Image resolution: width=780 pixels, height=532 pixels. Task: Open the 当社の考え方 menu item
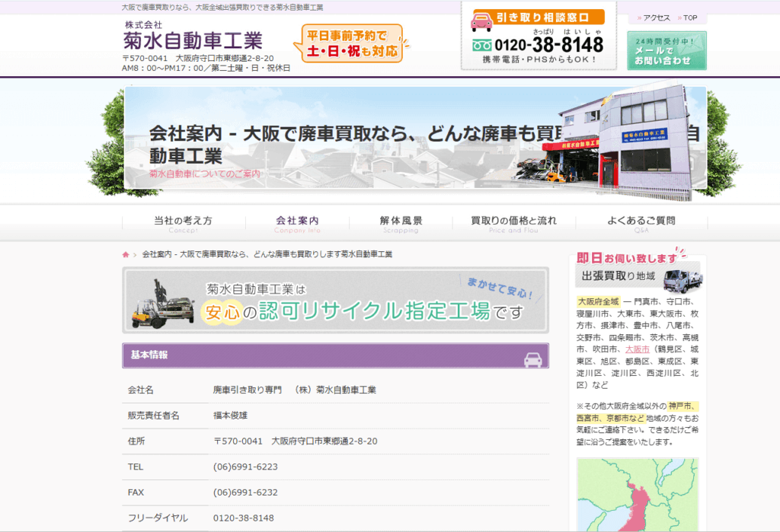tap(183, 223)
